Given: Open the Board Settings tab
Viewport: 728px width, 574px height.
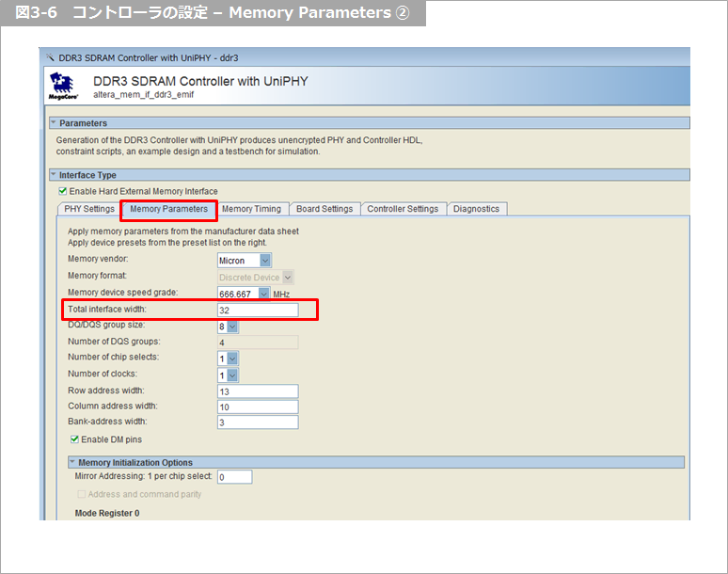Looking at the screenshot, I should 324,209.
